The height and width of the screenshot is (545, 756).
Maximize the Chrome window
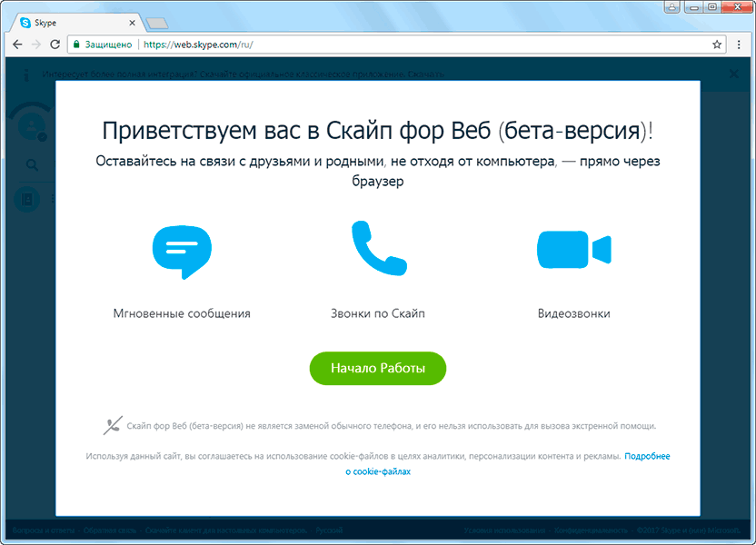[x=712, y=6]
